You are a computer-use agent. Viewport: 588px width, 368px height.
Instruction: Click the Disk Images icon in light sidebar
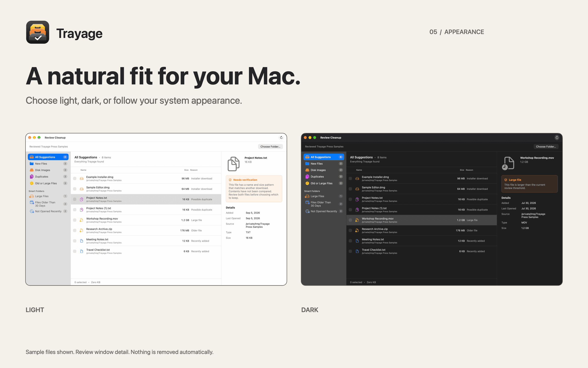click(x=32, y=170)
